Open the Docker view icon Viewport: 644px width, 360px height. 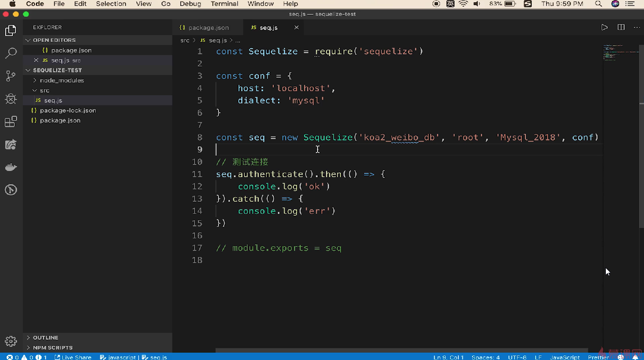tap(11, 167)
